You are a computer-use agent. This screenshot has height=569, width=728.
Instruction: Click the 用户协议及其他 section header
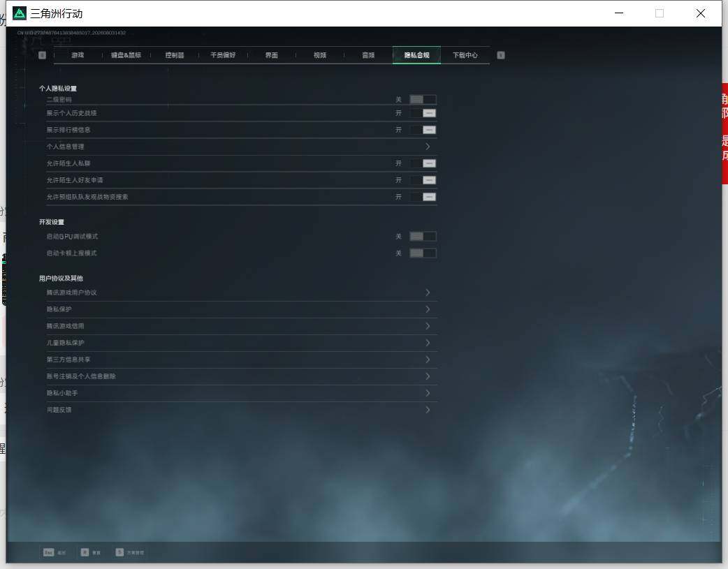click(61, 278)
